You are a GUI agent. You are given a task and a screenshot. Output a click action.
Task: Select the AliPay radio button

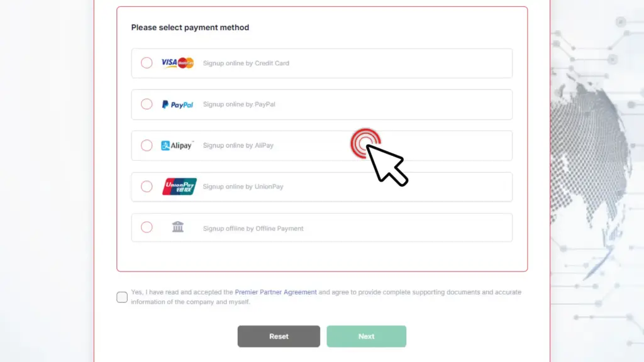(x=147, y=145)
